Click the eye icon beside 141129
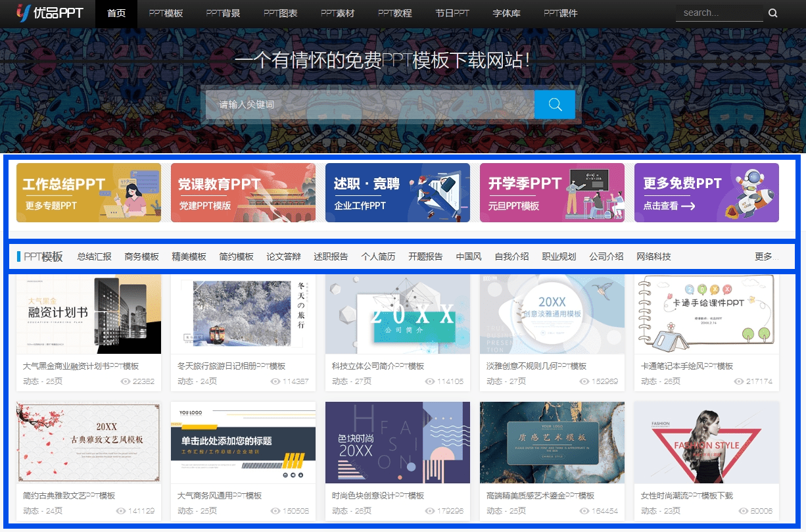 click(121, 511)
